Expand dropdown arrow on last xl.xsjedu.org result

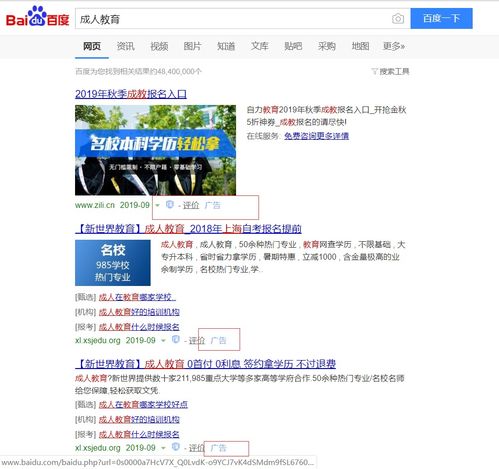163,448
